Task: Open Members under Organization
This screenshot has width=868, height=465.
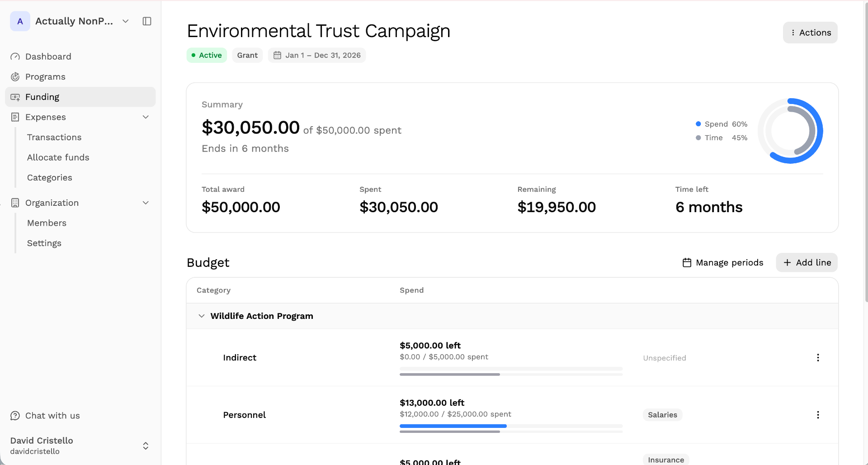Action: click(x=47, y=223)
